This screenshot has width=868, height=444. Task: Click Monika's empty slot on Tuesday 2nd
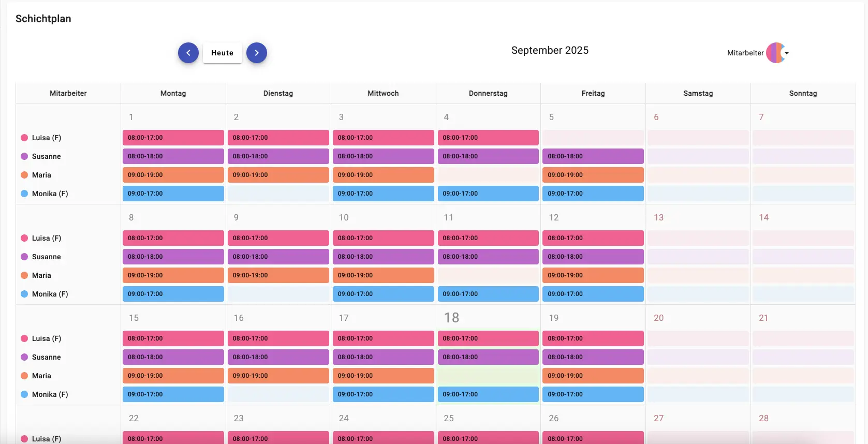click(x=278, y=194)
